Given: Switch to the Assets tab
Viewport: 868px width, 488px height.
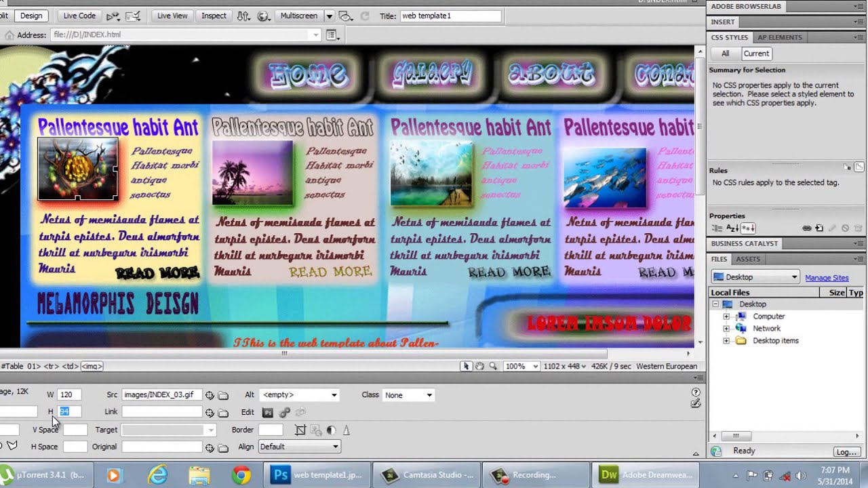Looking at the screenshot, I should pos(748,259).
